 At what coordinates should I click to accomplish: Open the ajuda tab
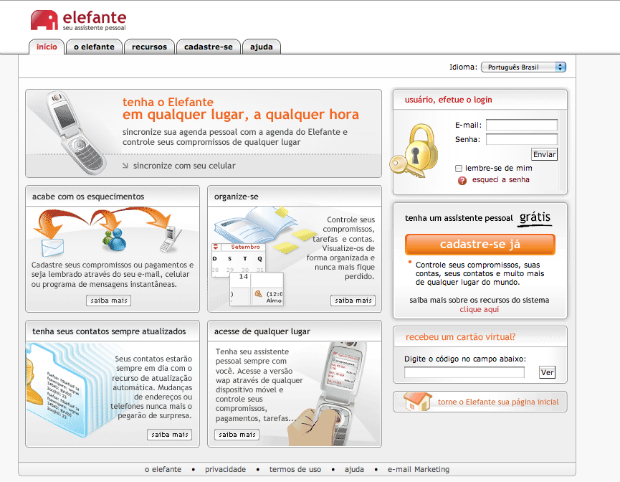[261, 47]
